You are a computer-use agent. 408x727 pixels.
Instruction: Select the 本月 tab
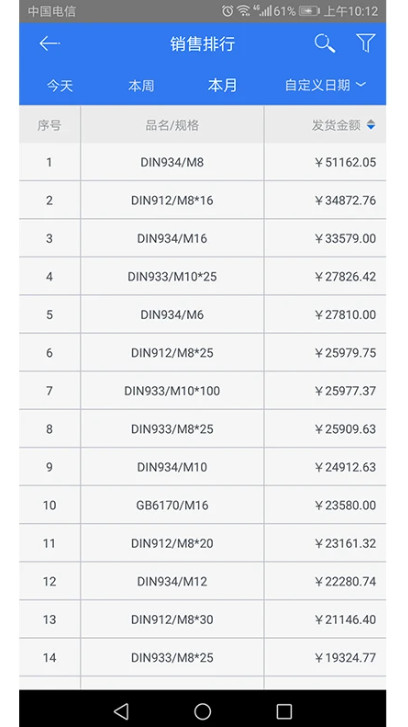[x=222, y=85]
